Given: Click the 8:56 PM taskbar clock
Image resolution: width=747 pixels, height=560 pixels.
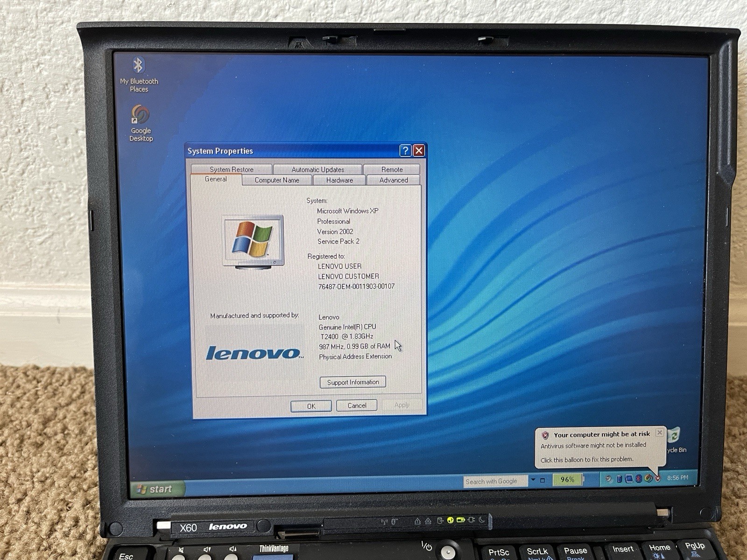Looking at the screenshot, I should [x=677, y=478].
